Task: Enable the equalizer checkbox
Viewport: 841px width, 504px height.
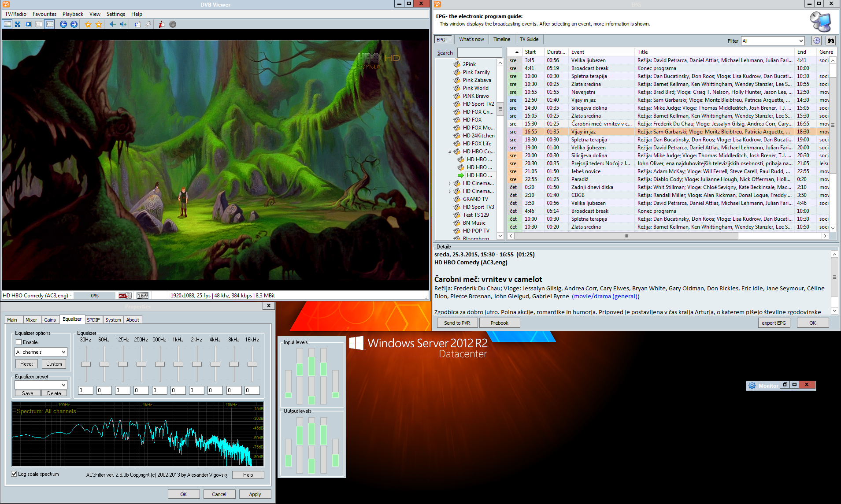Action: click(x=19, y=342)
